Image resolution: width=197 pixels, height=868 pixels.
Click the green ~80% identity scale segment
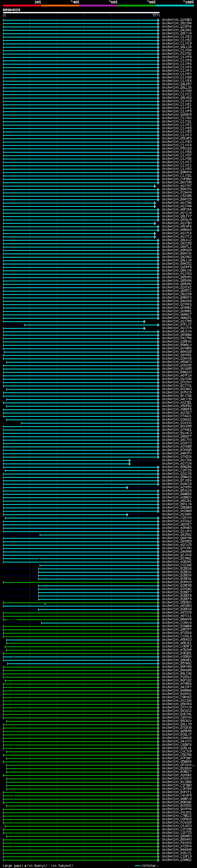coord(137,6)
